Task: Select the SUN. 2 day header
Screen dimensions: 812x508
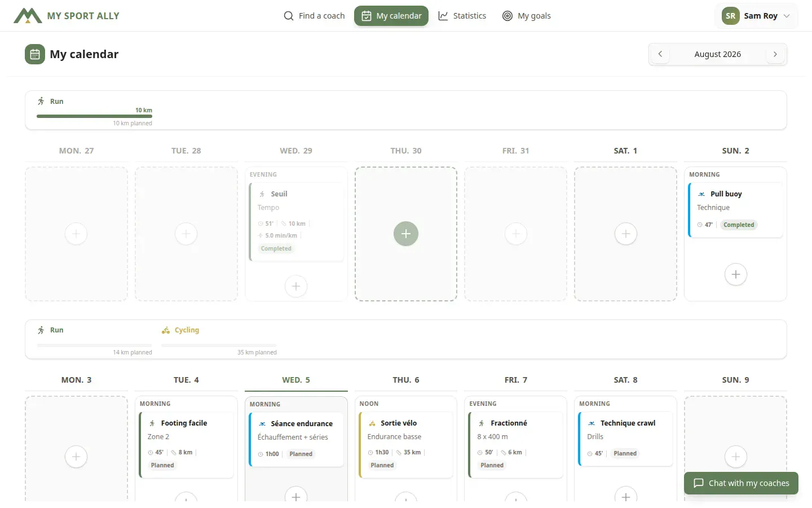Action: pos(735,151)
